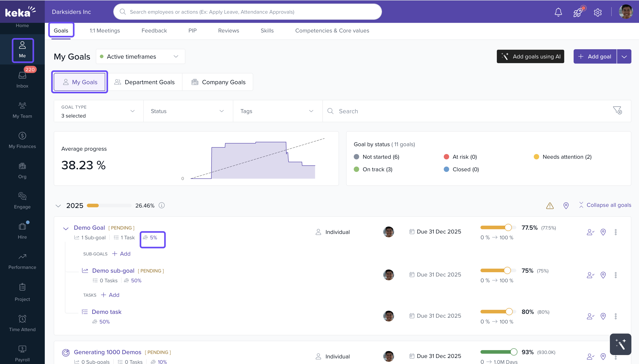Collapse the Demo Goal row
Screen dimensions: 639x364
[66, 228]
